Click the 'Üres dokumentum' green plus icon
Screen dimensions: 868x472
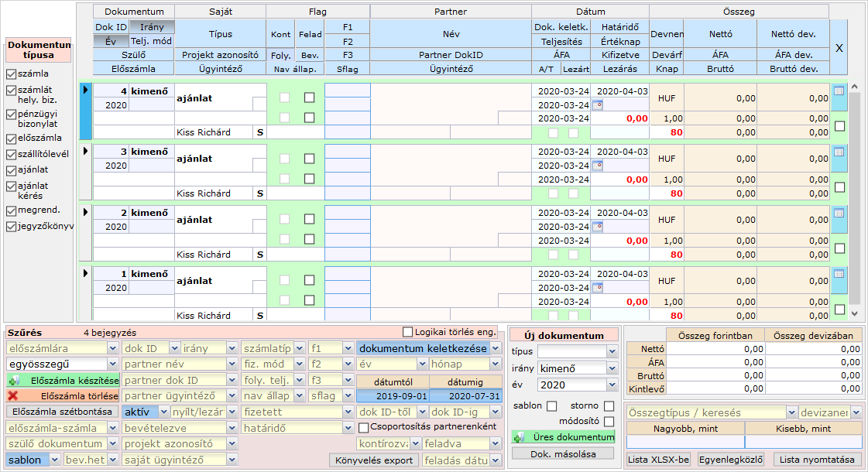tap(519, 438)
